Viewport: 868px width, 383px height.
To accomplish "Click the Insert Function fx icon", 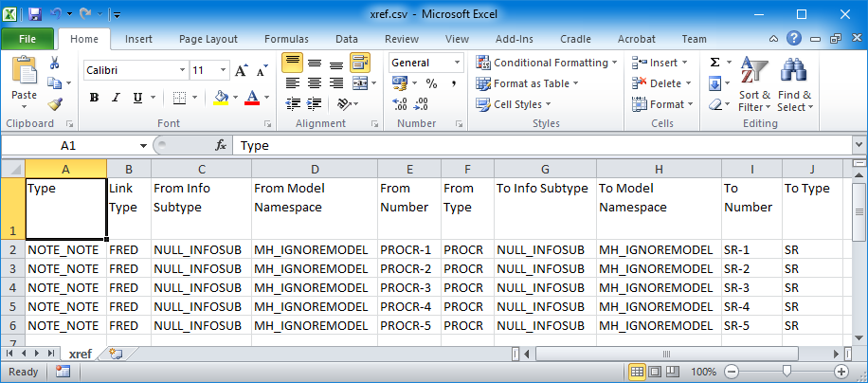I will [x=221, y=146].
